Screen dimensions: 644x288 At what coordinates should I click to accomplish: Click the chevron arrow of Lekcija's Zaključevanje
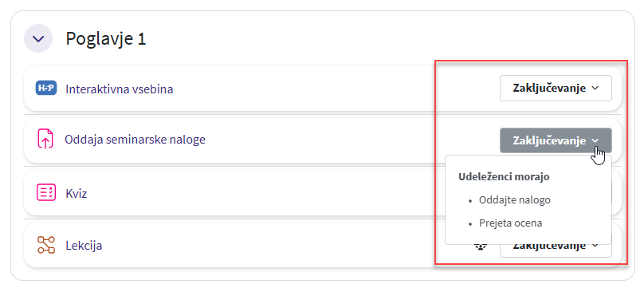point(596,246)
